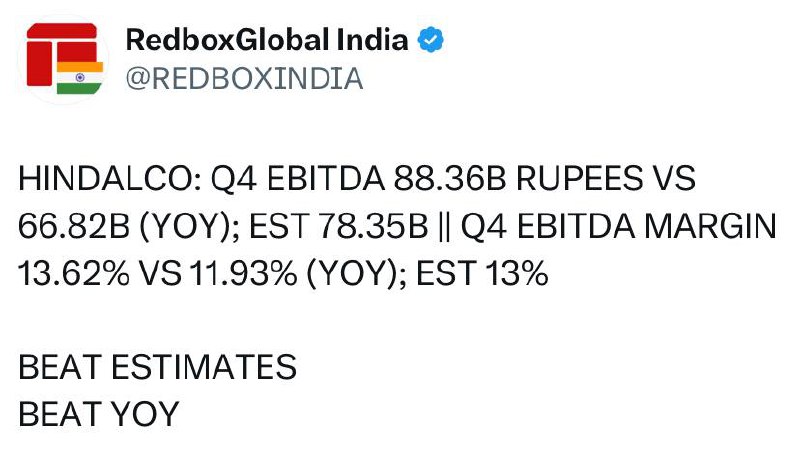Click the Q4 EBITDA MARGIN text
800x458 pixels.
(x=618, y=226)
